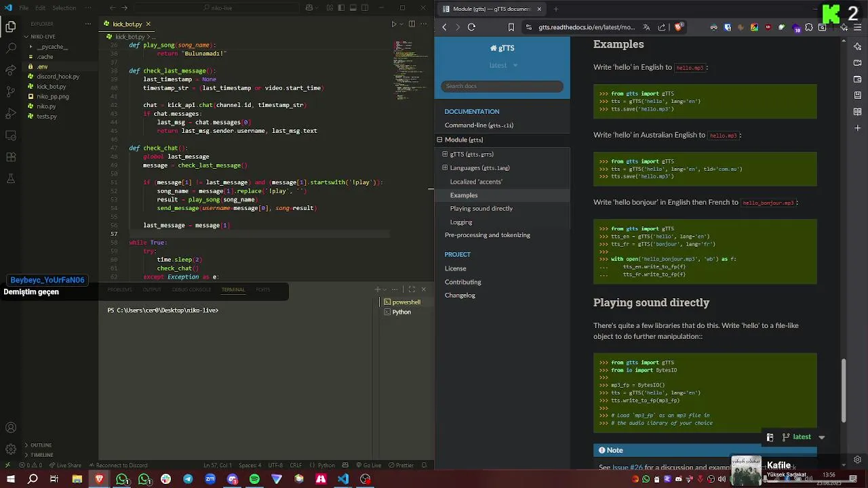Switch to the DEBUG CONSOLE panel tab
This screenshot has height=488, width=868.
[191, 289]
